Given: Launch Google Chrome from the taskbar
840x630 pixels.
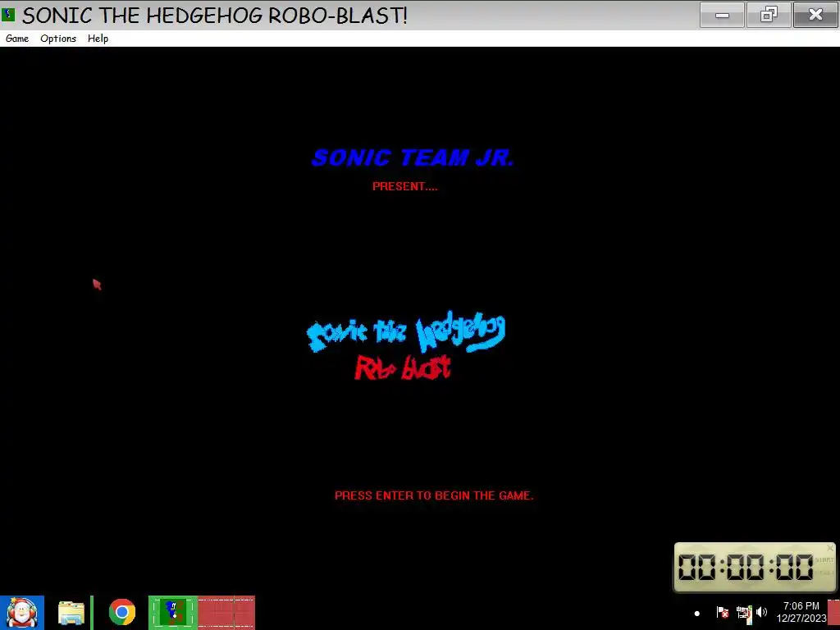Looking at the screenshot, I should 122,612.
